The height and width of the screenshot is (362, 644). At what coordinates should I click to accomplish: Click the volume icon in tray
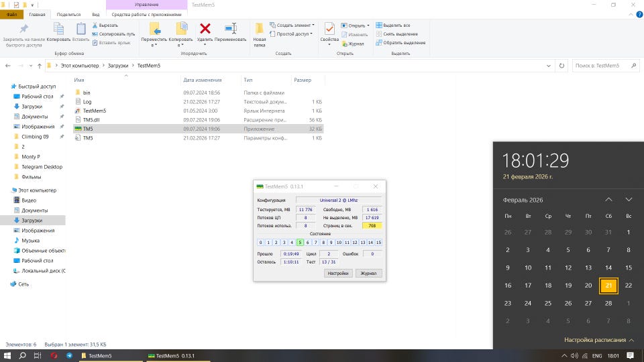(574, 356)
